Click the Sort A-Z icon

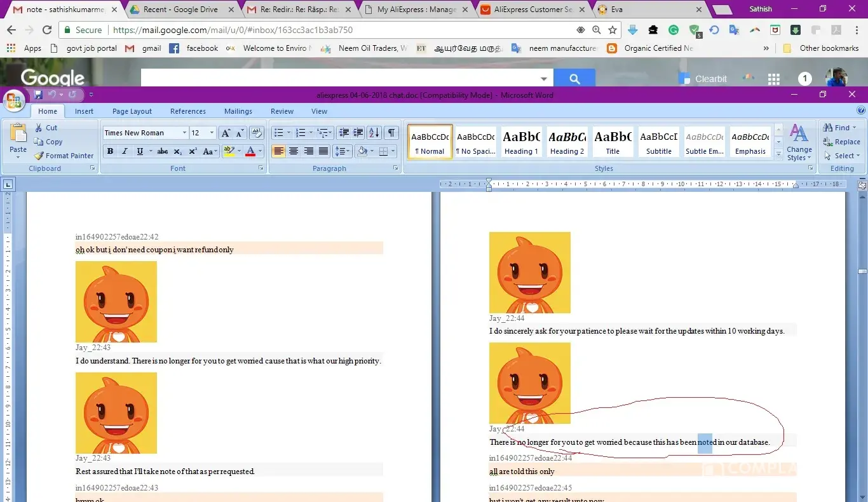tap(374, 133)
